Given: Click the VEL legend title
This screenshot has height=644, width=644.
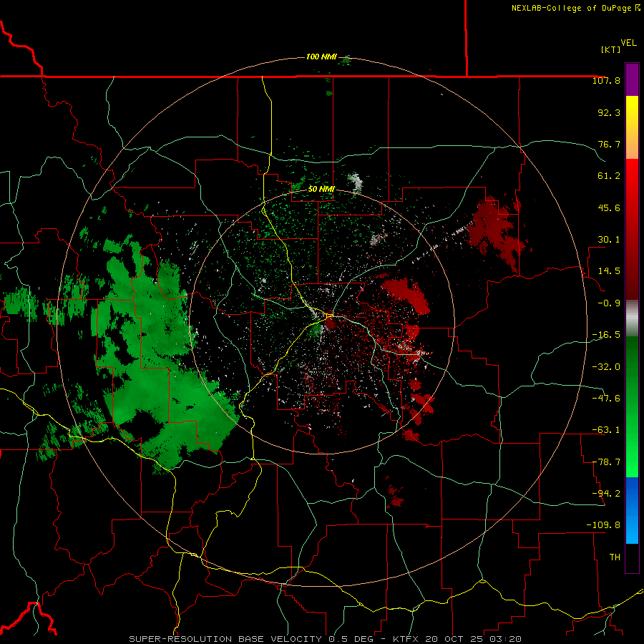Looking at the screenshot, I should point(628,43).
